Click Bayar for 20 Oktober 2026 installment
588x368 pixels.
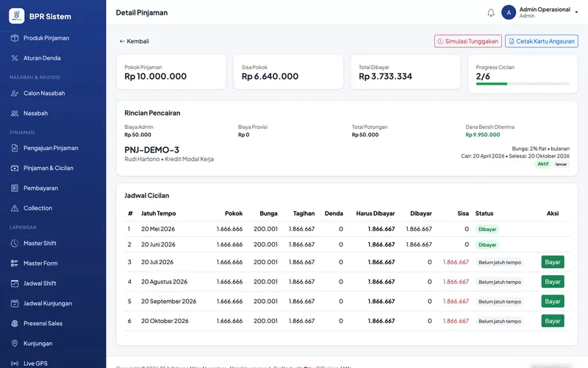point(553,321)
